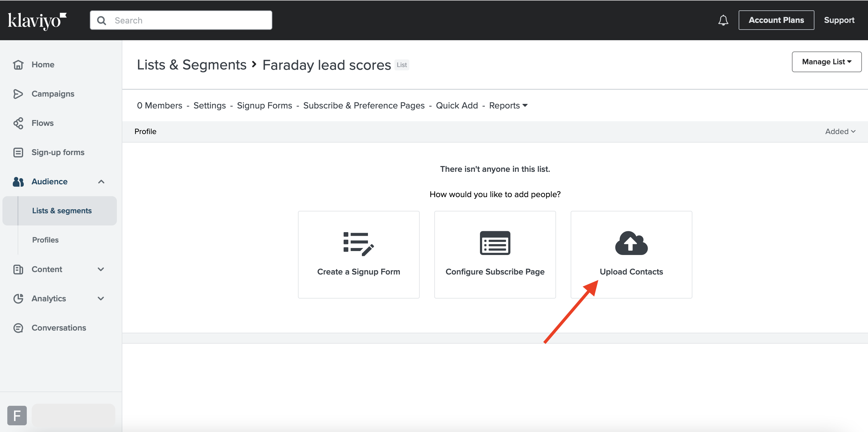
Task: Open Sign-up forms section
Action: click(58, 152)
